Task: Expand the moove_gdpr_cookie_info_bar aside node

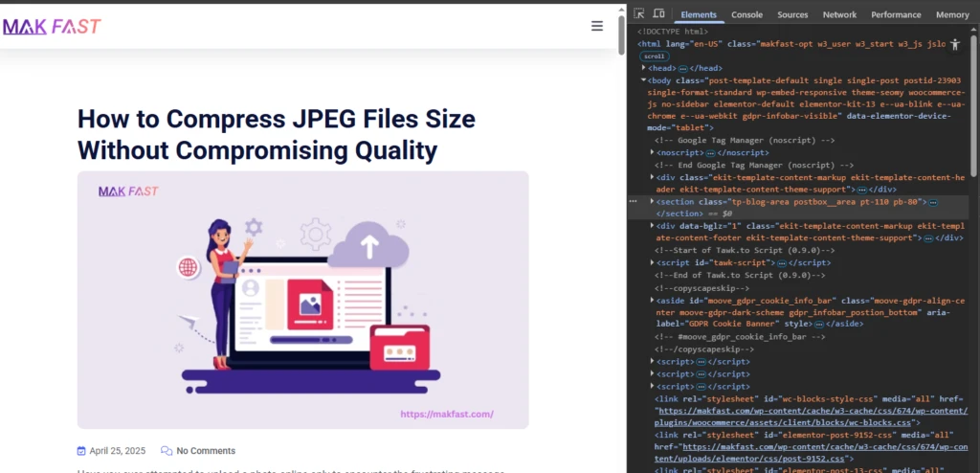Action: [x=652, y=301]
